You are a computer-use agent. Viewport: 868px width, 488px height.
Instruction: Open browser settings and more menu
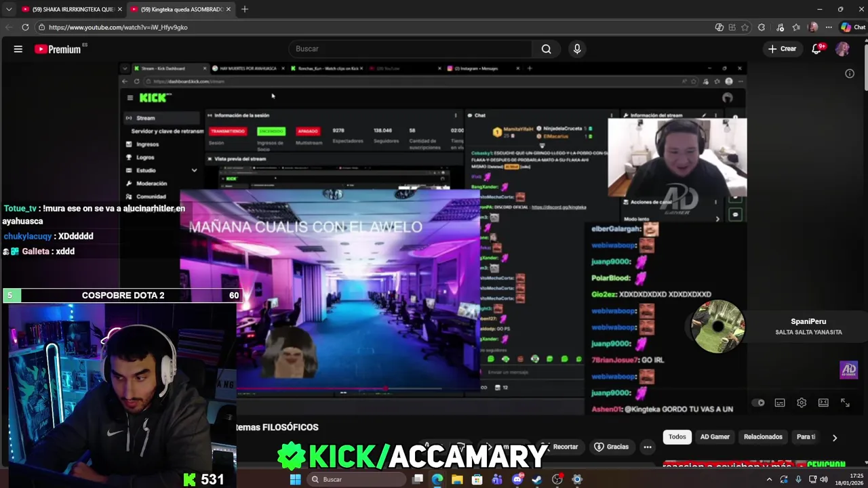pos(829,27)
